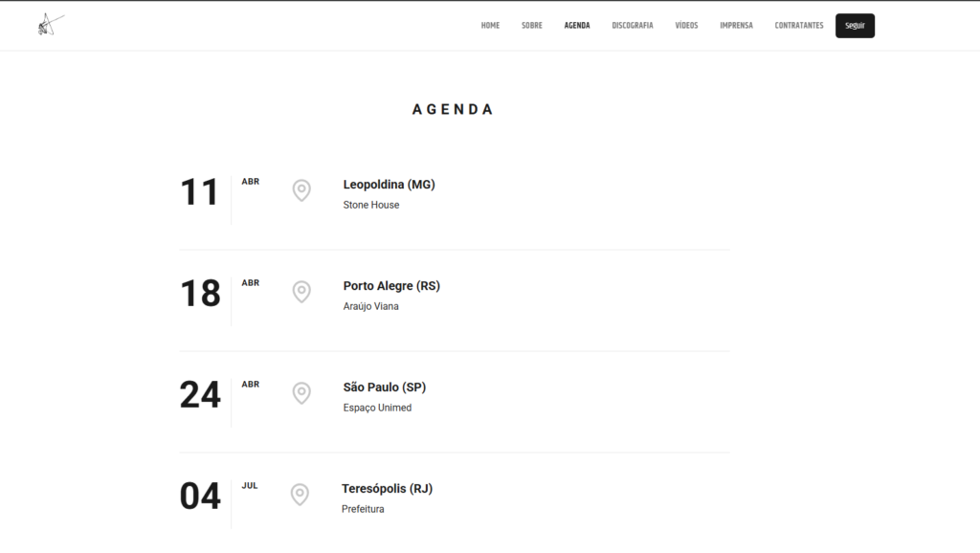This screenshot has height=553, width=980.
Task: Select the São Paulo (SP) show
Action: coord(384,387)
